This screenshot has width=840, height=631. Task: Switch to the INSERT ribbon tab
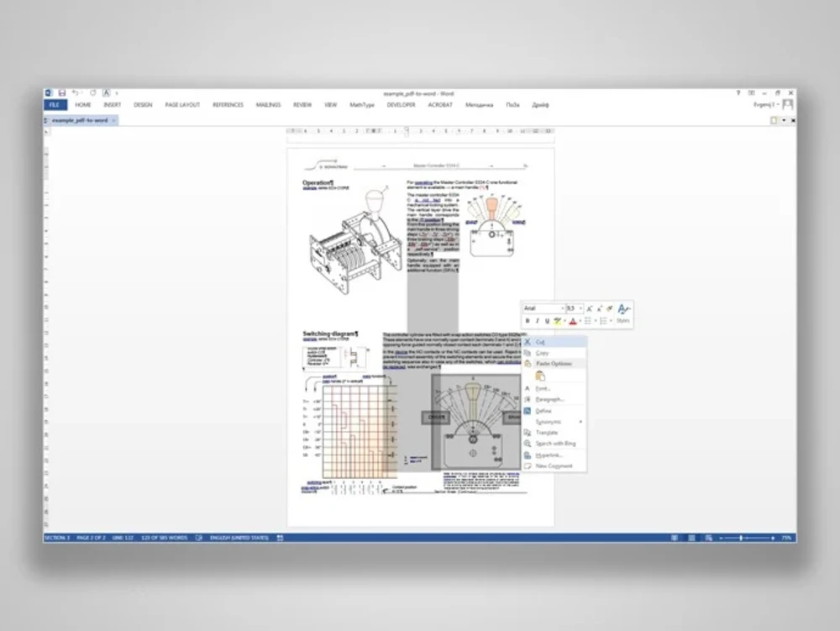coord(112,105)
